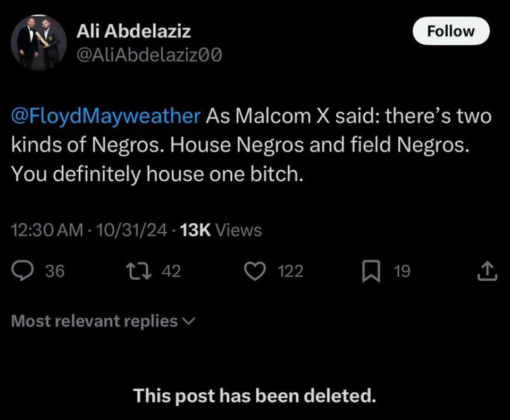Open Ali Abdelaziz's profile picture
The height and width of the screenshot is (420, 510).
tap(40, 42)
